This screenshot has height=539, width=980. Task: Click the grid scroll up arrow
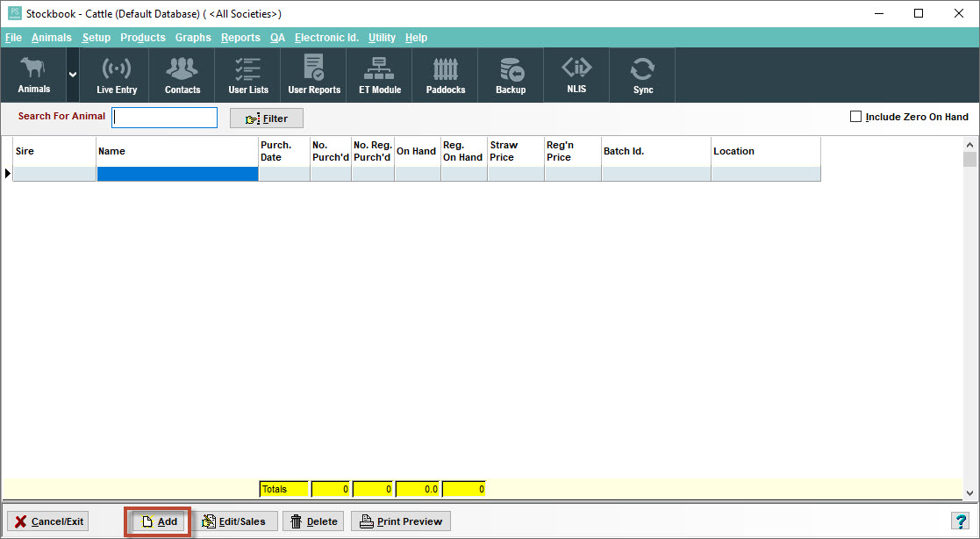pyautogui.click(x=969, y=145)
